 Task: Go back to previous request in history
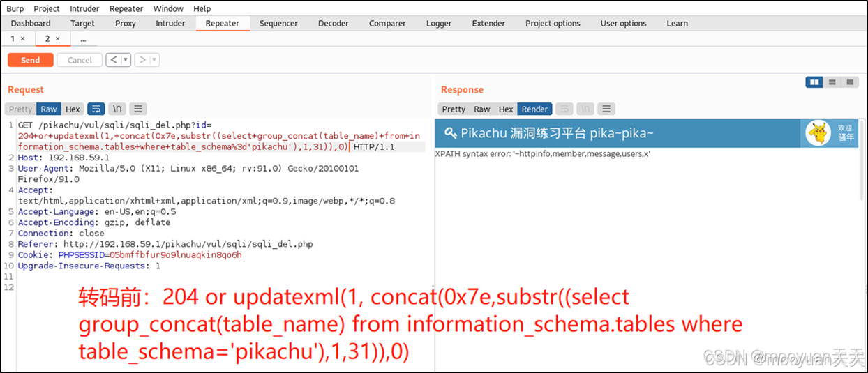pos(114,60)
